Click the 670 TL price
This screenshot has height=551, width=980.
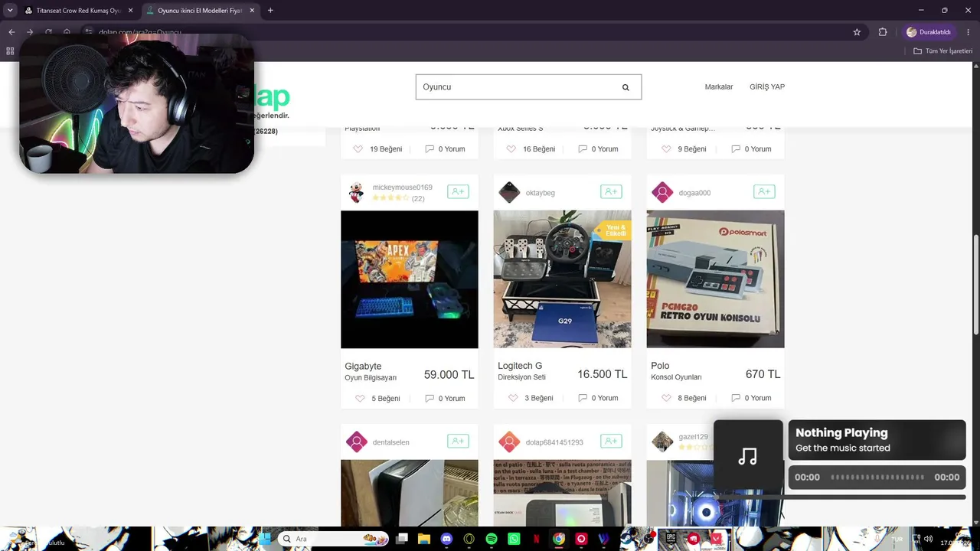pyautogui.click(x=763, y=374)
